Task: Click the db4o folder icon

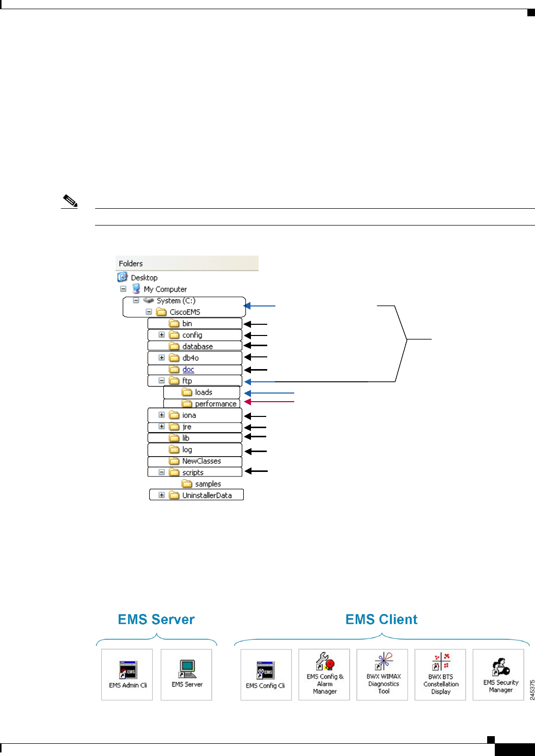Action: [x=174, y=358]
